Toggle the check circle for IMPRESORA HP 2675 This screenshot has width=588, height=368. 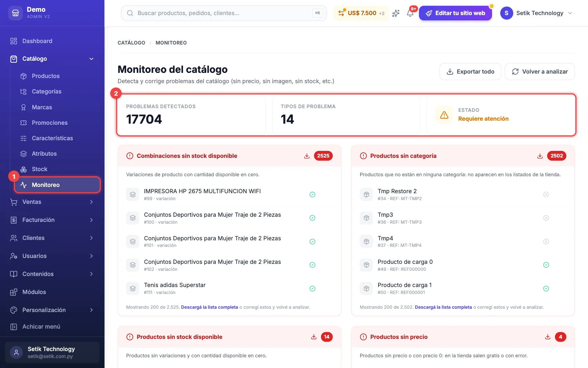pyautogui.click(x=312, y=195)
